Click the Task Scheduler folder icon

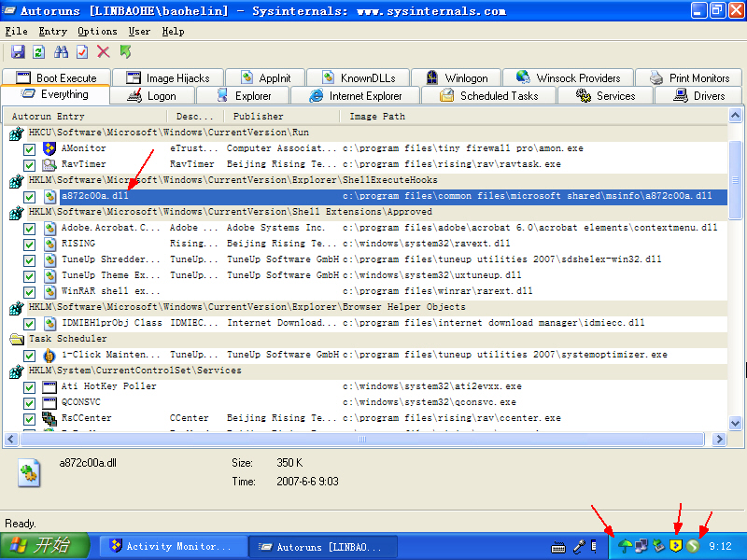[17, 339]
